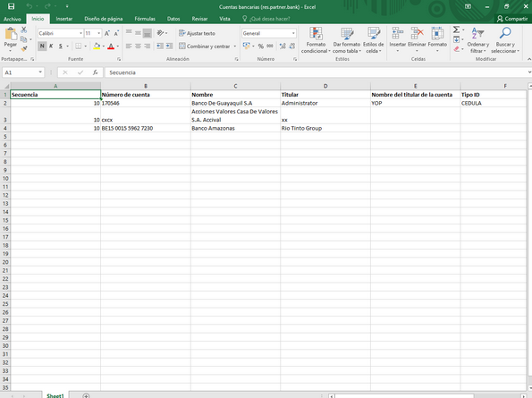532x398 pixels.
Task: Click the Format Painter brush icon
Action: click(x=24, y=49)
